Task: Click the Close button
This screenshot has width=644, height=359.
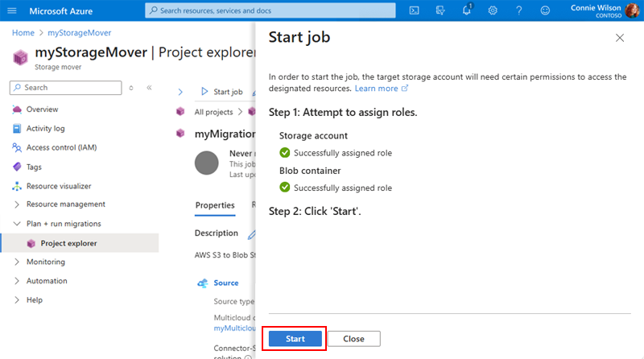Action: [353, 339]
